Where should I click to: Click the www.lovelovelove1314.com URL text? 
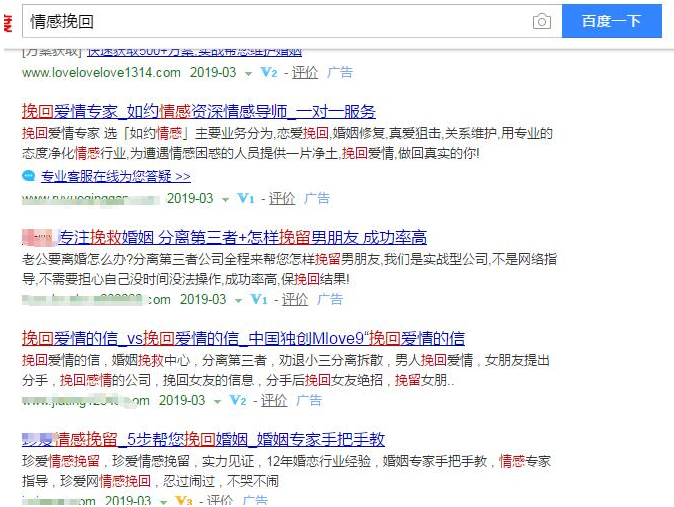(101, 72)
